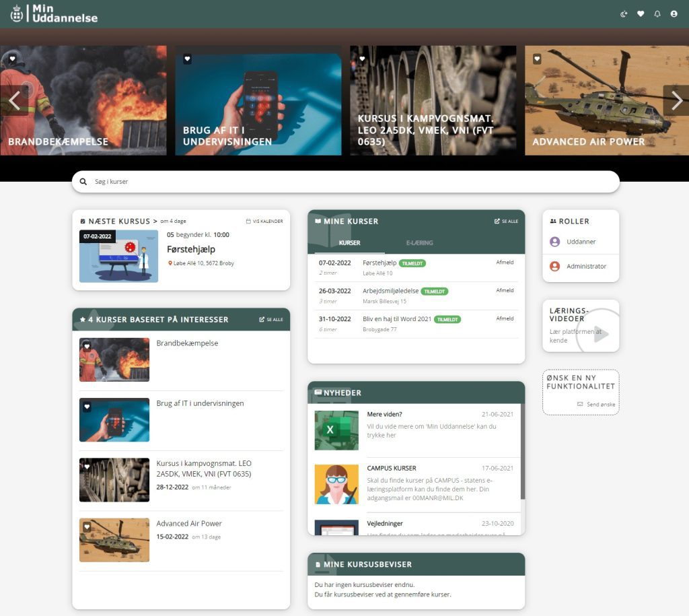This screenshot has width=689, height=616.
Task: Focus the 'Søg i kurser' search field
Action: click(x=346, y=182)
